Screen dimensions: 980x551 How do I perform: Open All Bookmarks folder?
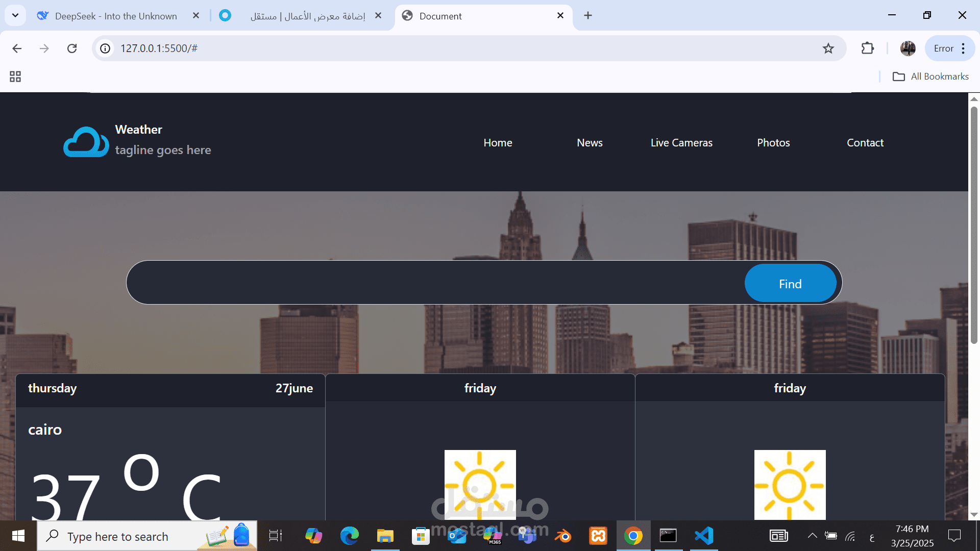tap(930, 77)
